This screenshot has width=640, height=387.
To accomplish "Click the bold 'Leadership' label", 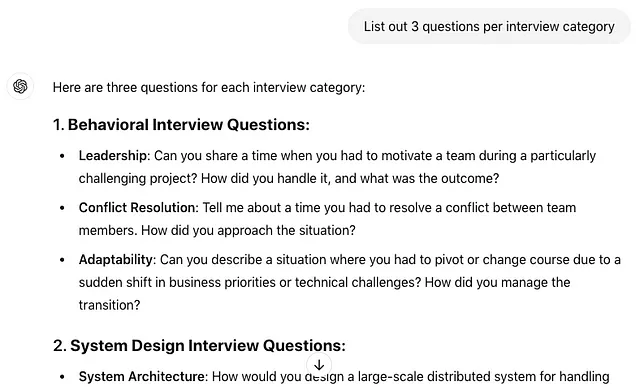I will pos(113,156).
